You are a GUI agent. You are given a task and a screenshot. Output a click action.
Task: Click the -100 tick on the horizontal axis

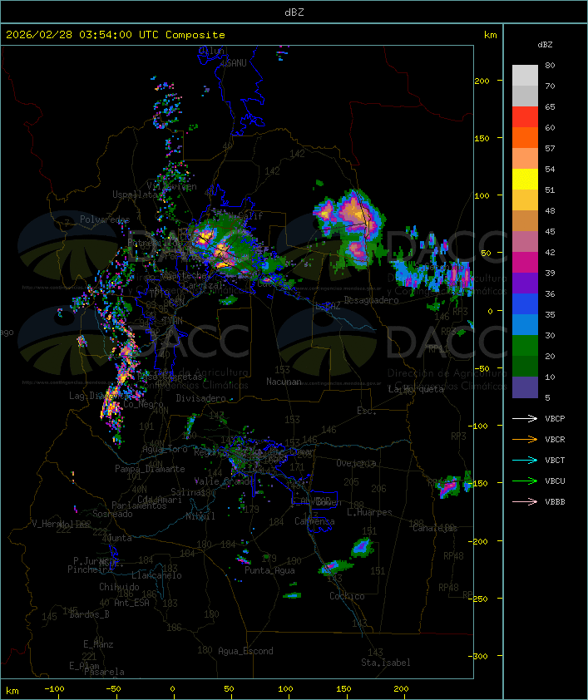54,689
